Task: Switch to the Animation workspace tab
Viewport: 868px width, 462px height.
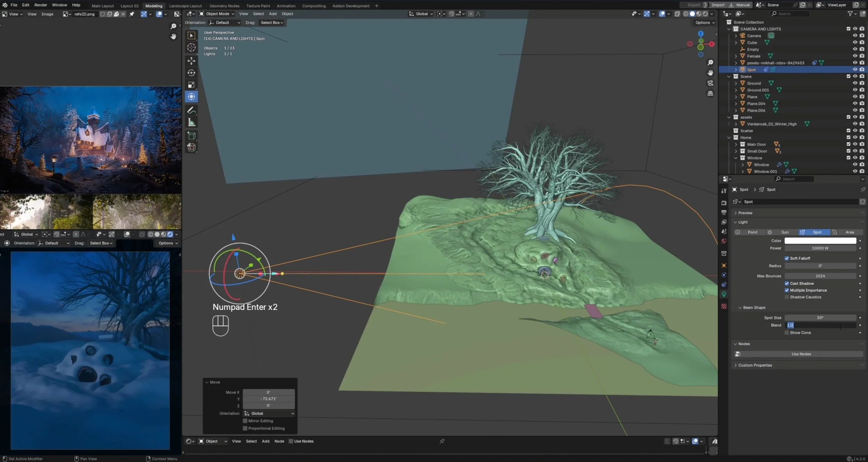Action: 286,6
